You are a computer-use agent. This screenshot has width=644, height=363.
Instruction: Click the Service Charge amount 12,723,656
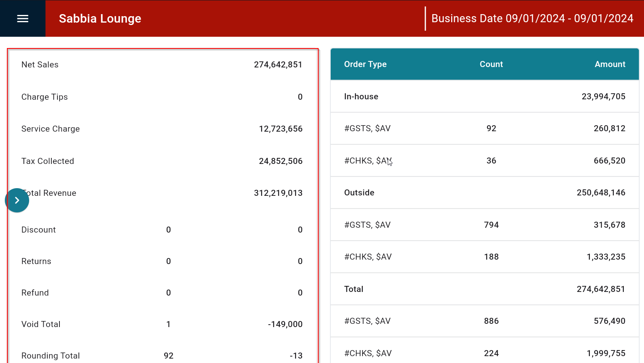[x=281, y=129]
